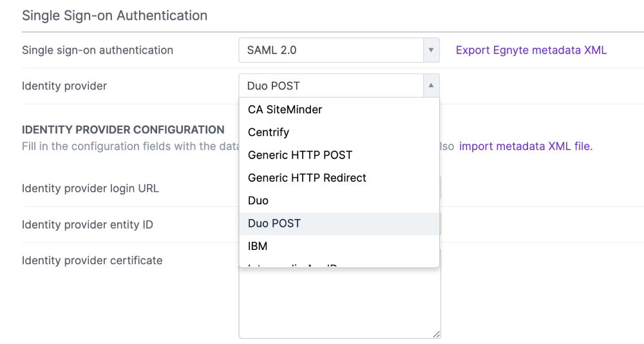
Task: Click the Identity provider certificate label
Action: [92, 260]
